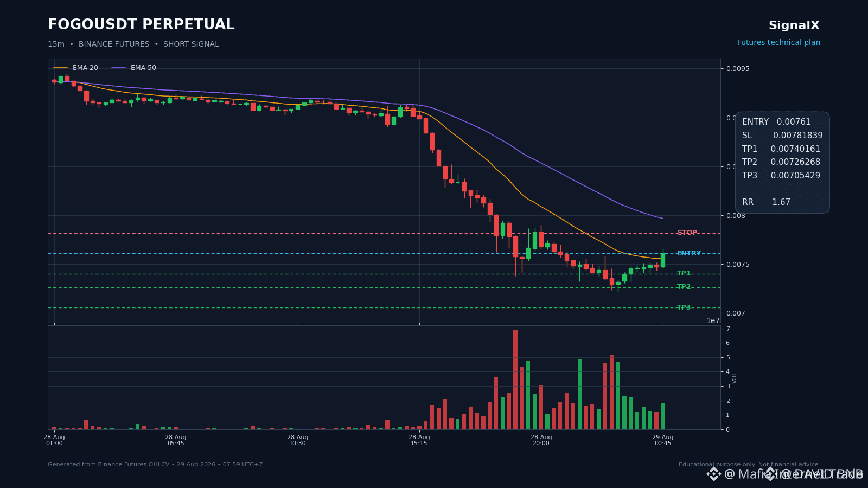Click the 15m BINANCE FUTURES SHORT SIGNAL subtitle
The width and height of the screenshot is (868, 488).
(133, 44)
